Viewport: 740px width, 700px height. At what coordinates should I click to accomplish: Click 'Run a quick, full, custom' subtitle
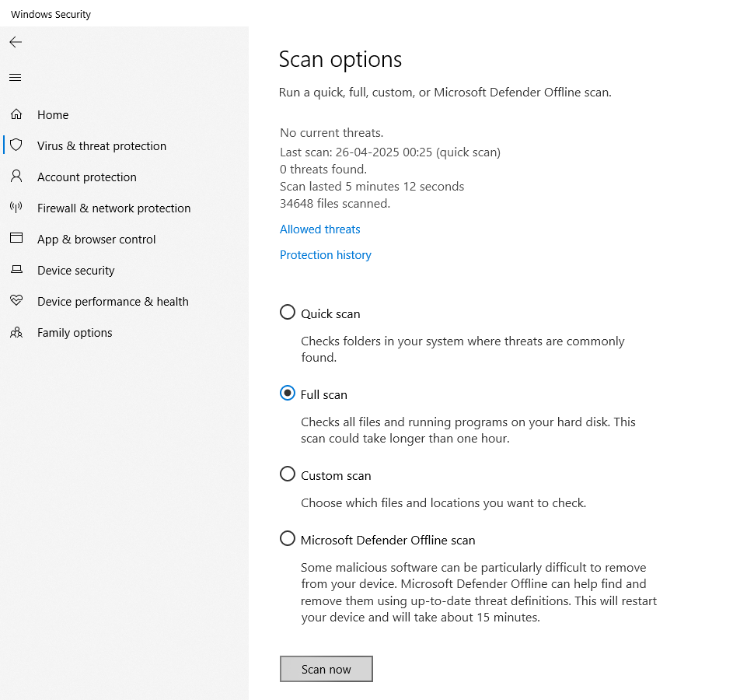[x=445, y=93]
